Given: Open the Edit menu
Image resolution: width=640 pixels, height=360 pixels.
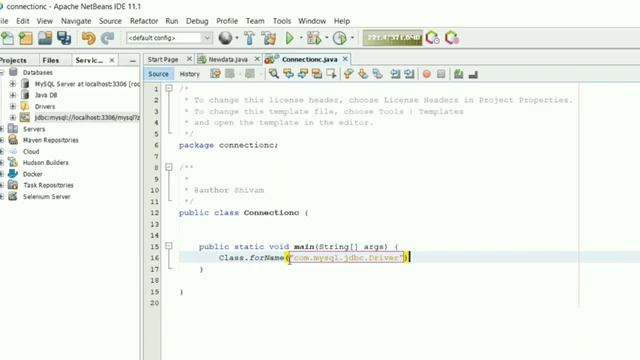Looking at the screenshot, I should pos(22,21).
